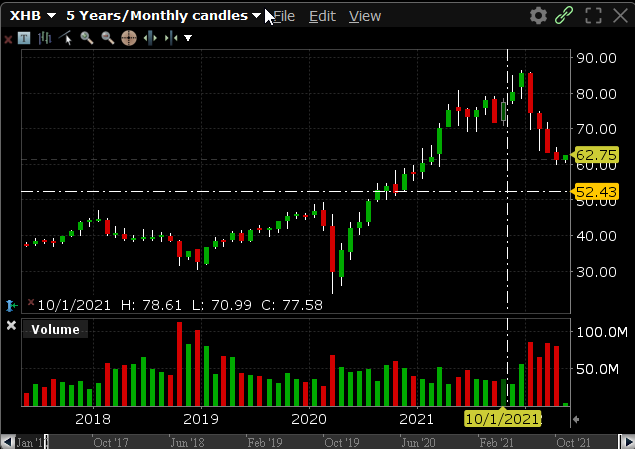This screenshot has height=449, width=635.
Task: Select the text annotation T tool
Action: pyautogui.click(x=24, y=38)
